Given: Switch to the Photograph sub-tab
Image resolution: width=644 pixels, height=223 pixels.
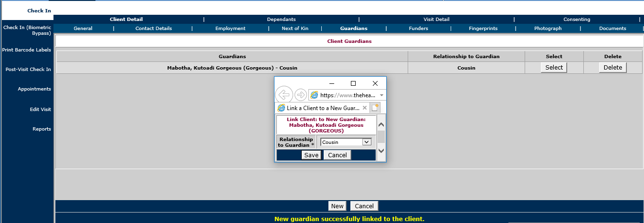Looking at the screenshot, I should (x=548, y=29).
